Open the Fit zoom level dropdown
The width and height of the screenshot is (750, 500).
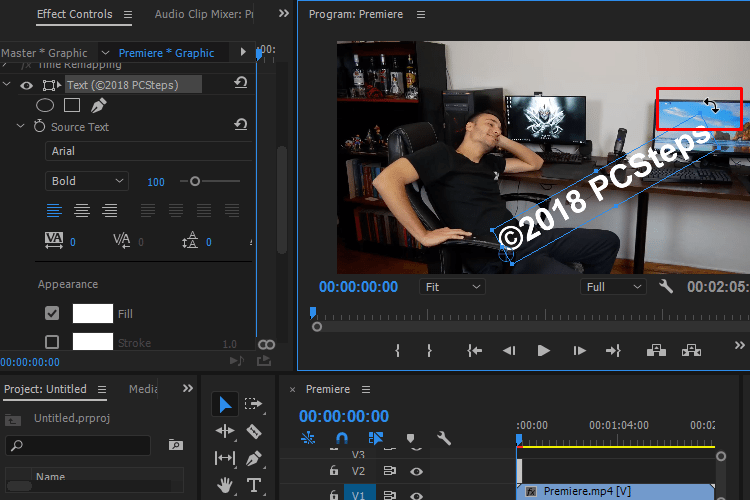[452, 287]
